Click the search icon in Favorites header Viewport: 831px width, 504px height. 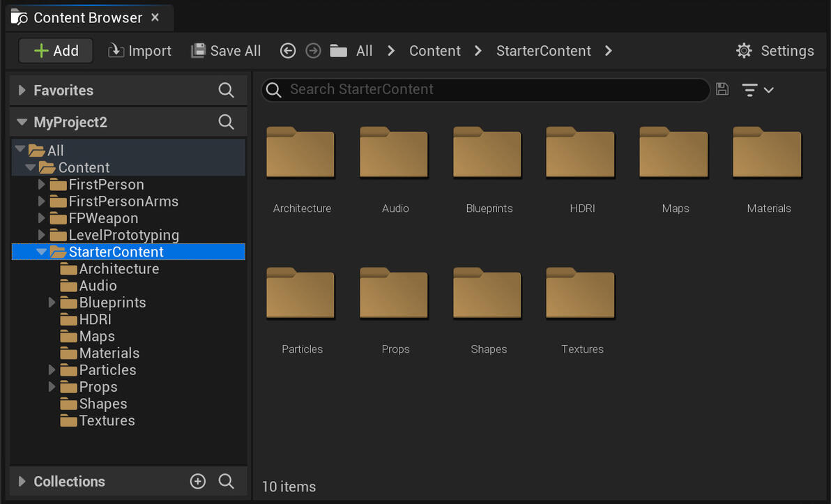tap(226, 90)
